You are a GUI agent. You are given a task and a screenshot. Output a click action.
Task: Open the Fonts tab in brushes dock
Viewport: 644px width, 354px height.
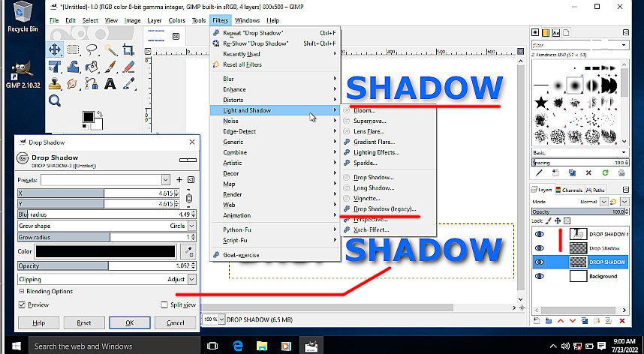click(x=556, y=32)
